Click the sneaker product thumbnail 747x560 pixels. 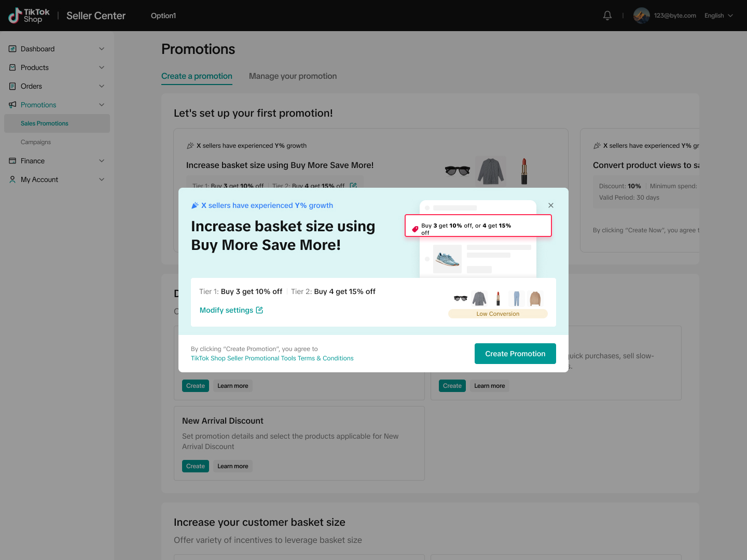pyautogui.click(x=447, y=259)
